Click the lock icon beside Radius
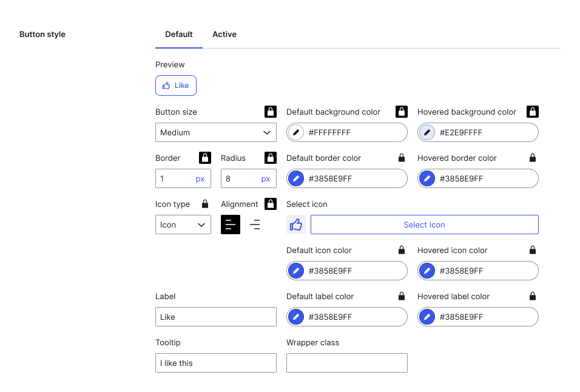580x392 pixels. coord(271,158)
